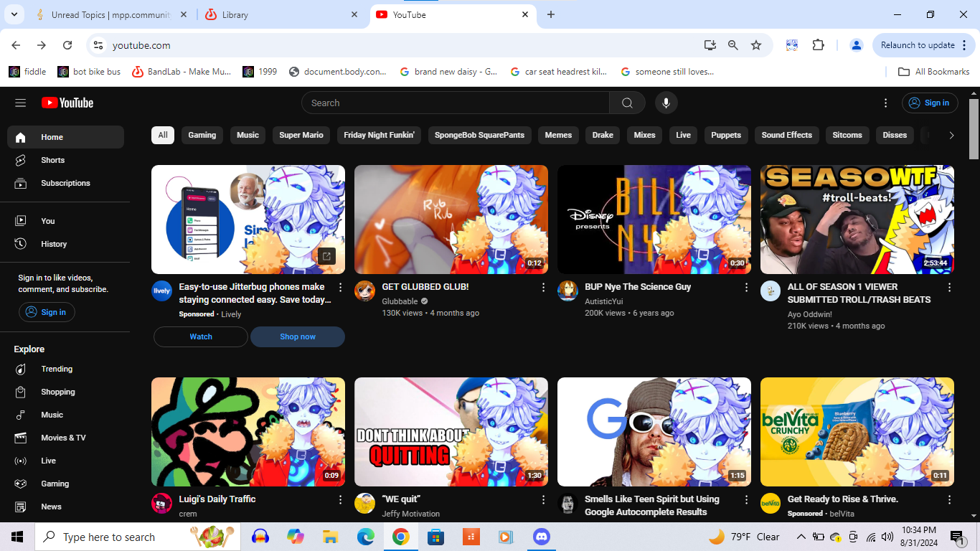980x551 pixels.
Task: Open options menu for GET GLUBBED GLUB!
Action: [543, 287]
